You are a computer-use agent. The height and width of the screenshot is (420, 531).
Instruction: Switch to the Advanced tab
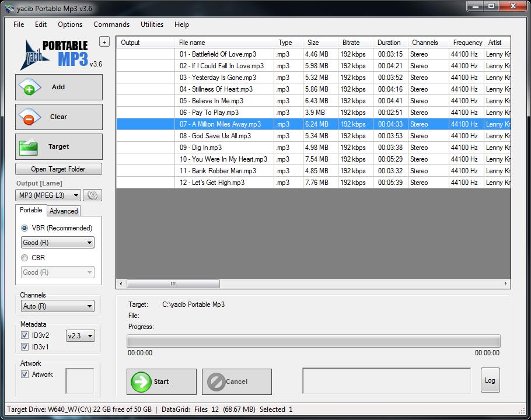pos(64,211)
